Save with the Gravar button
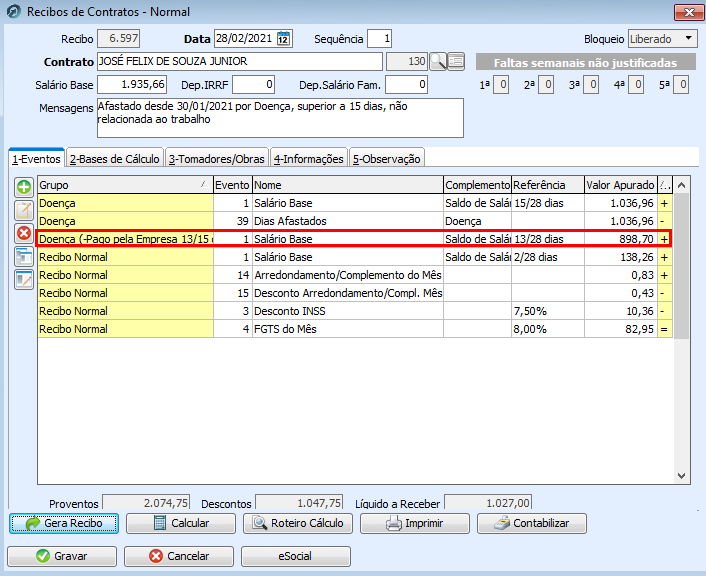706x576 pixels. pos(62,556)
